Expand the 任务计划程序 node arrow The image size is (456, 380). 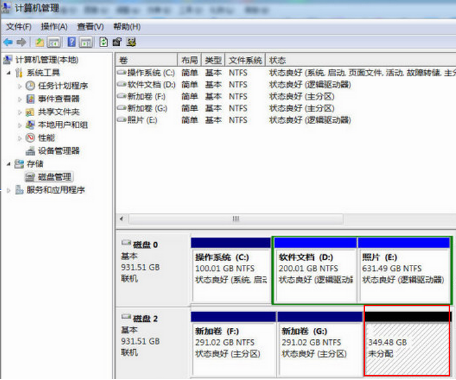pos(19,86)
